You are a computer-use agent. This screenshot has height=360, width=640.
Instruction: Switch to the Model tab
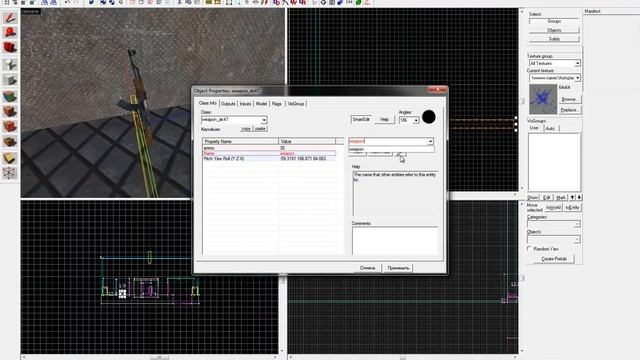261,104
